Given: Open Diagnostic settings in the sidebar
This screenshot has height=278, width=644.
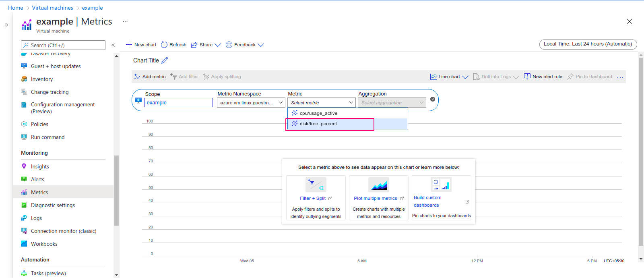Looking at the screenshot, I should click(x=53, y=205).
